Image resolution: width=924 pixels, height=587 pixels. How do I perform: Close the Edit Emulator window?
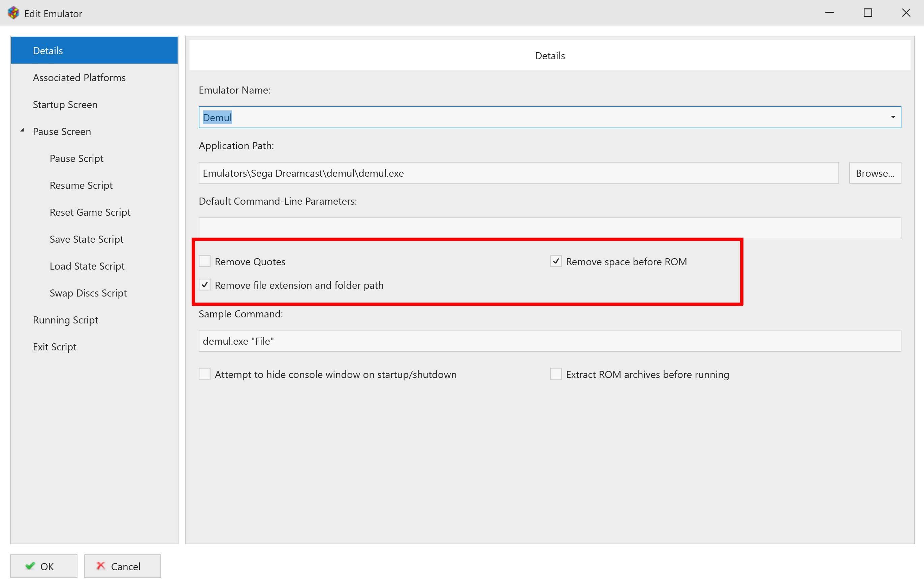coord(906,13)
